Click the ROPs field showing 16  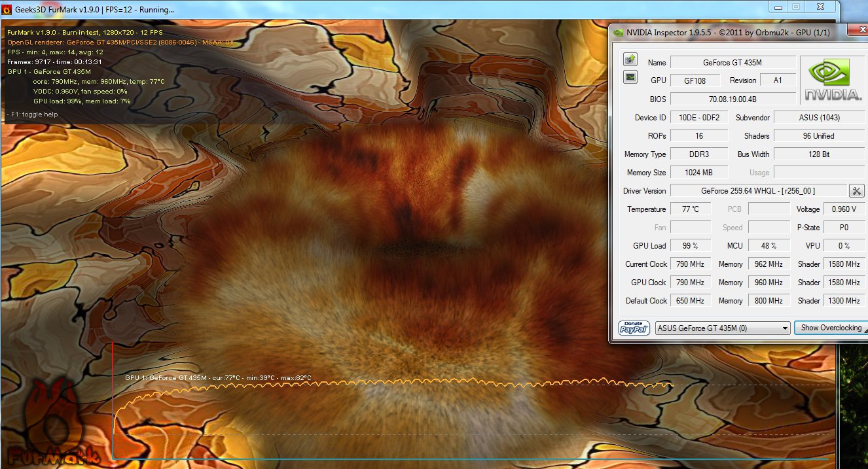[699, 136]
